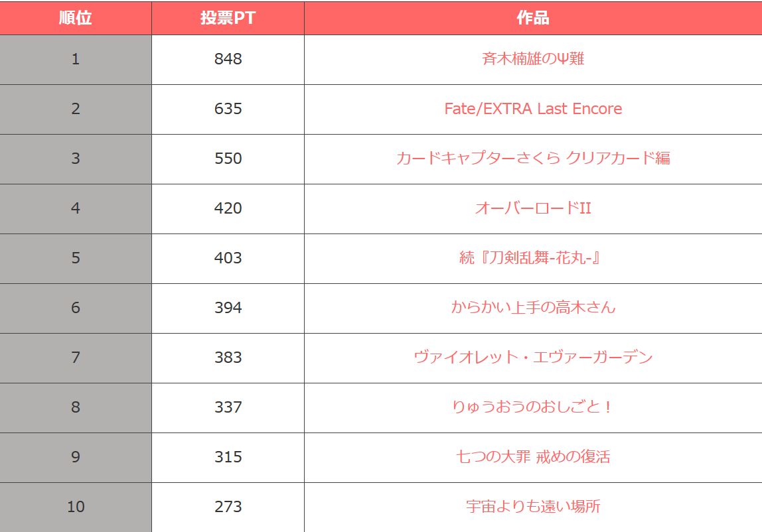Click the rank 10 cell
Viewport: 762px width, 532px height.
point(76,507)
